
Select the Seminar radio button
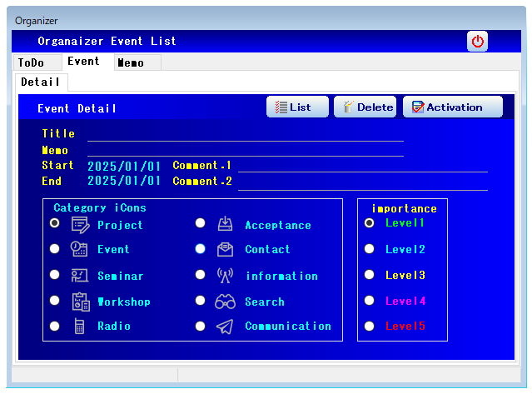coord(55,275)
